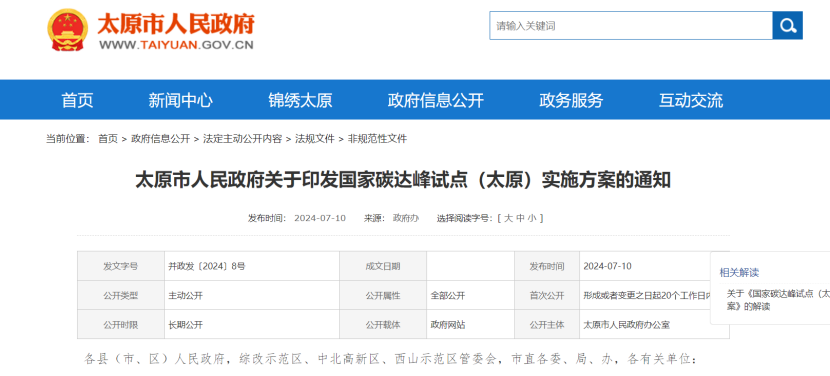Set reading font size to 小
Screen dimensions: 830x376
(x=533, y=218)
